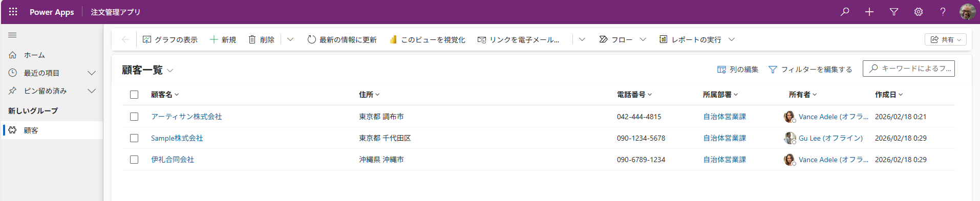980x201 pixels.
Task: Open the user profile avatar
Action: pyautogui.click(x=967, y=12)
